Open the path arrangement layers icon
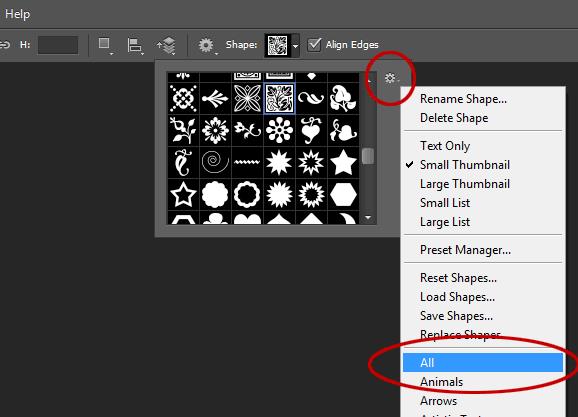Screen dimensions: 578x417 [167, 46]
